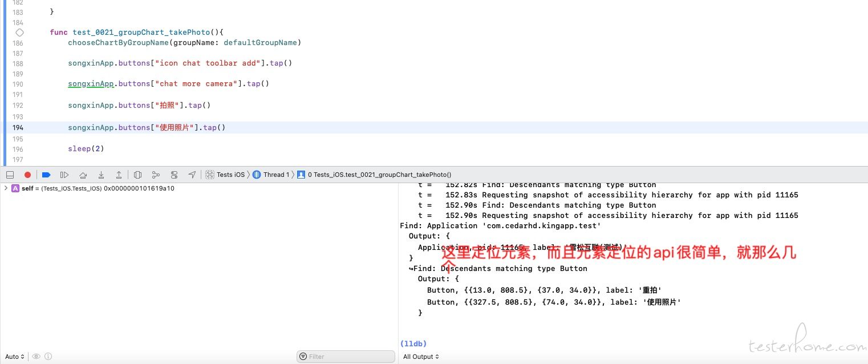This screenshot has height=364, width=868.
Task: Expand the self variable
Action: tap(6, 188)
